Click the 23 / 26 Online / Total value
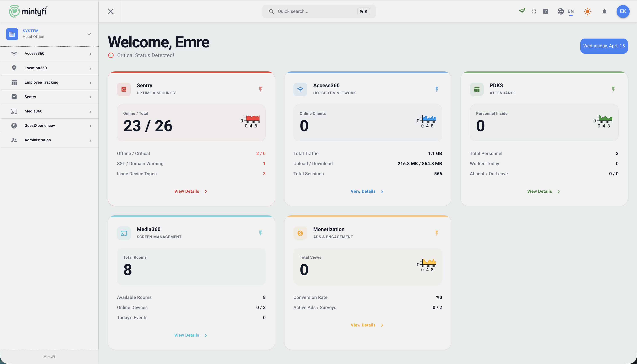 (x=148, y=126)
